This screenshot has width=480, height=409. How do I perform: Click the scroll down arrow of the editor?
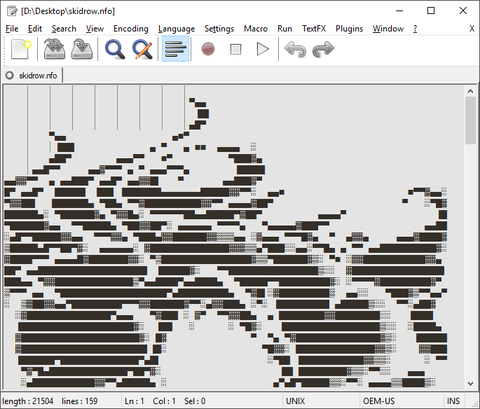[470, 383]
